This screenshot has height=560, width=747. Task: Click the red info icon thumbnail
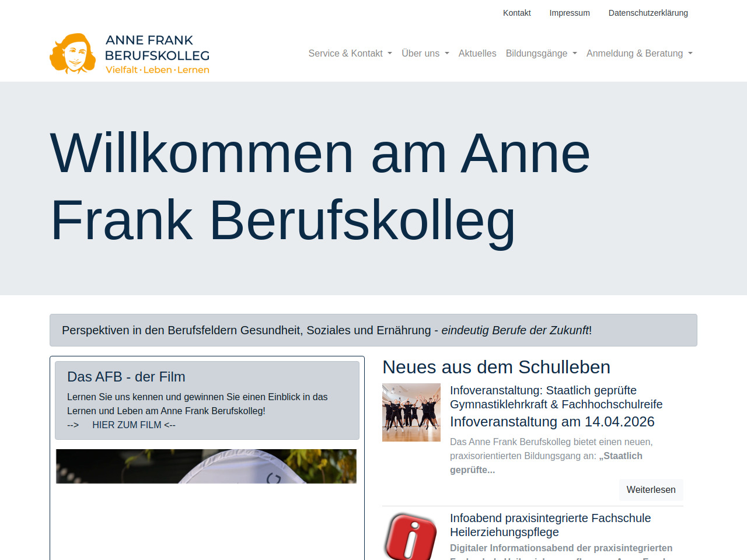(411, 535)
